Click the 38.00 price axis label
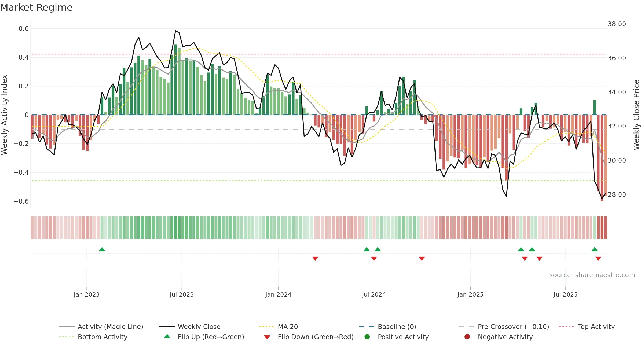 tap(617, 24)
